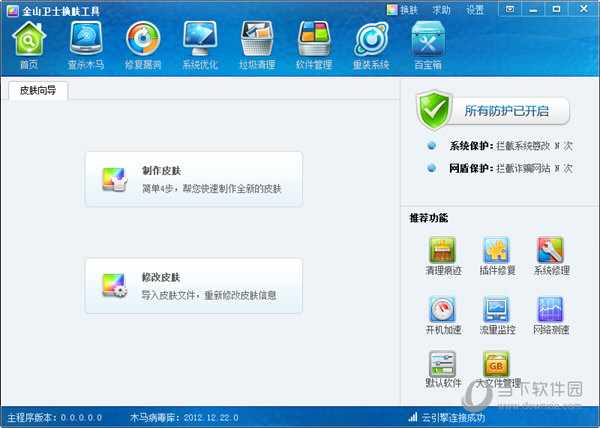Click the 制作皮肤 colorful palette icon
The width and height of the screenshot is (600, 428).
pyautogui.click(x=114, y=179)
